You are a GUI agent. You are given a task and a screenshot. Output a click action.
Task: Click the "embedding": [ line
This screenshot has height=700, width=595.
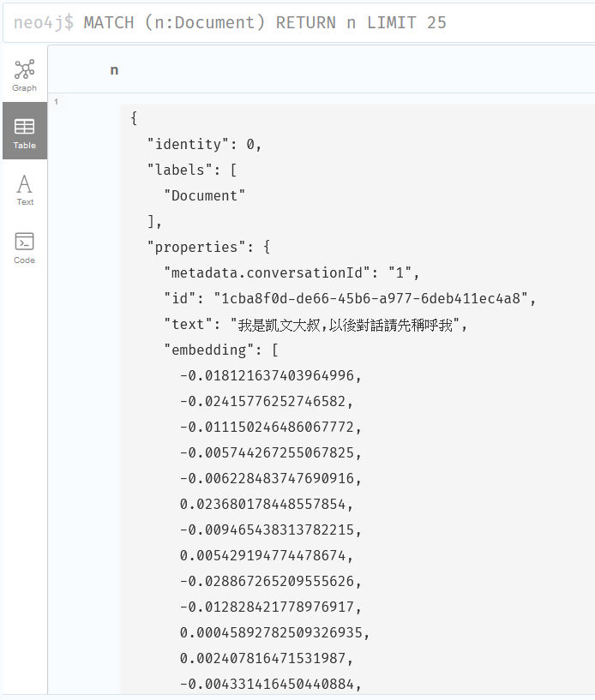click(x=221, y=350)
